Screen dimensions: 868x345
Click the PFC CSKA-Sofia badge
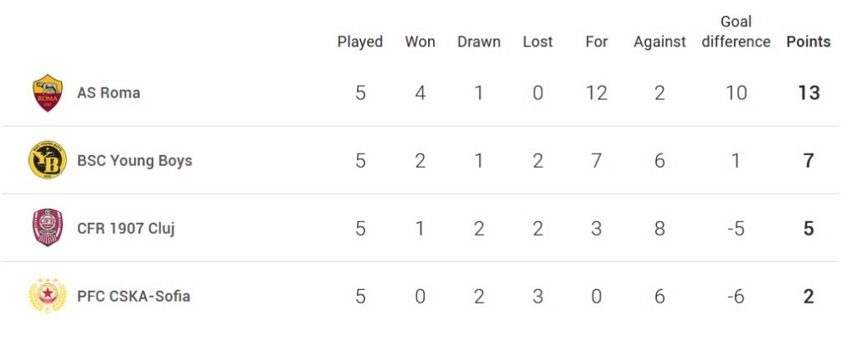tap(47, 296)
